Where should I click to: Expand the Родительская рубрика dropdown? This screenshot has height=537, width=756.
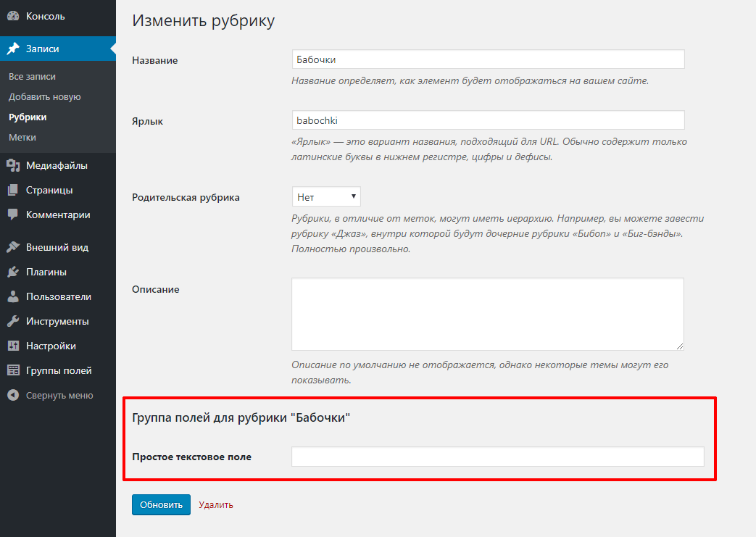(326, 196)
